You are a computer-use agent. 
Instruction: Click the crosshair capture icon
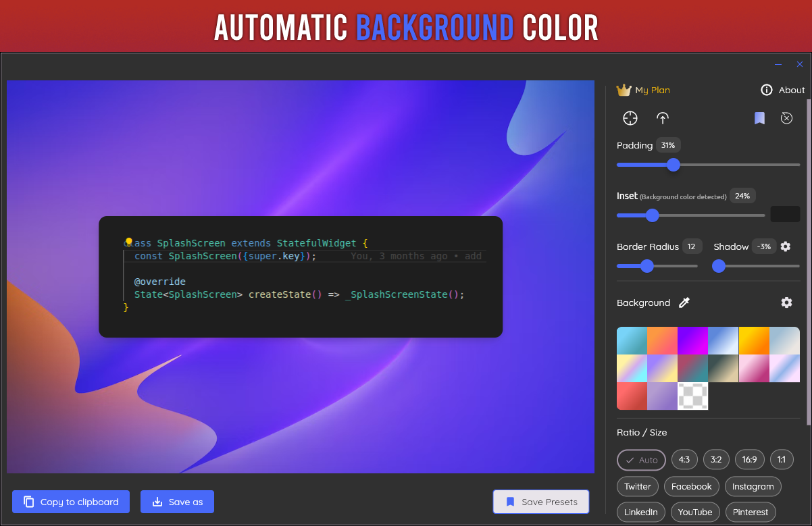pos(630,118)
